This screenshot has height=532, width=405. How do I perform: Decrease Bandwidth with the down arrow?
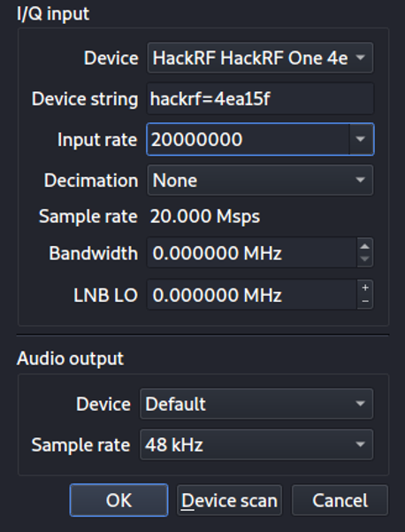[365, 260]
